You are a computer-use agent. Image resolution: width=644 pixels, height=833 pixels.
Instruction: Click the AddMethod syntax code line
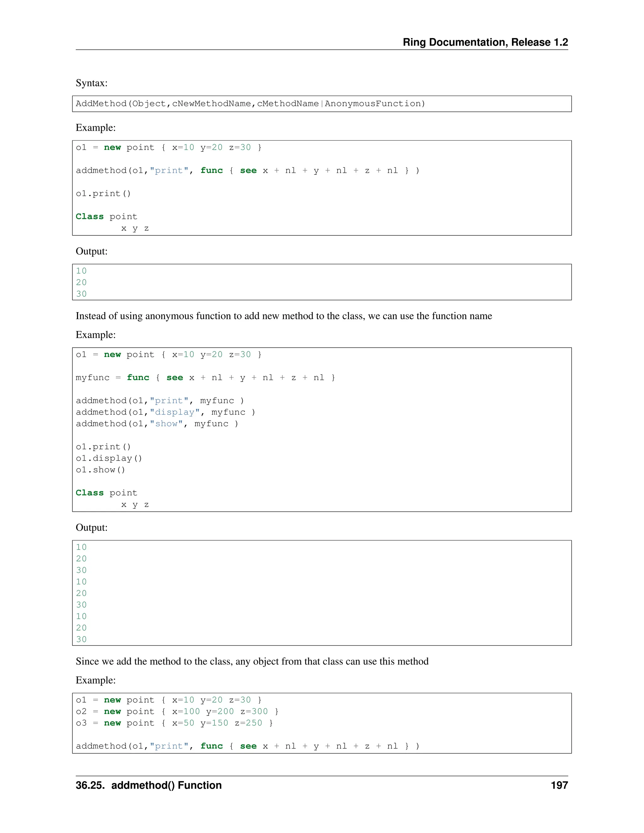coord(250,104)
